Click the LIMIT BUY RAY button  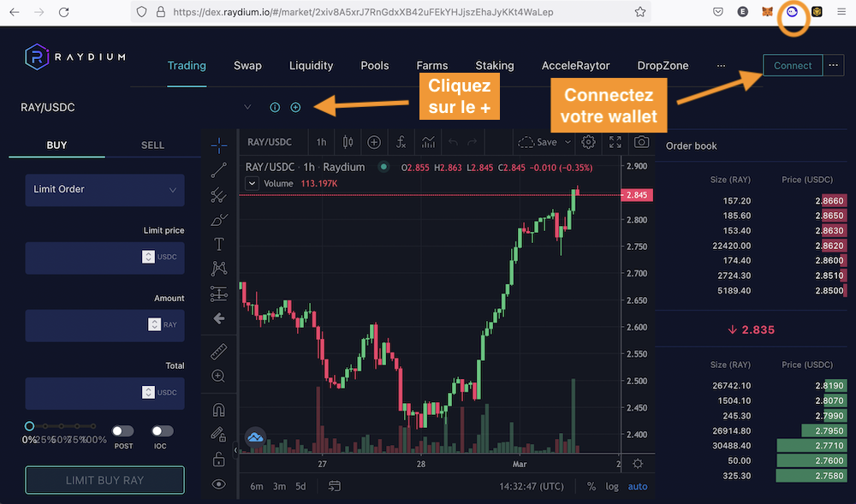pos(104,480)
